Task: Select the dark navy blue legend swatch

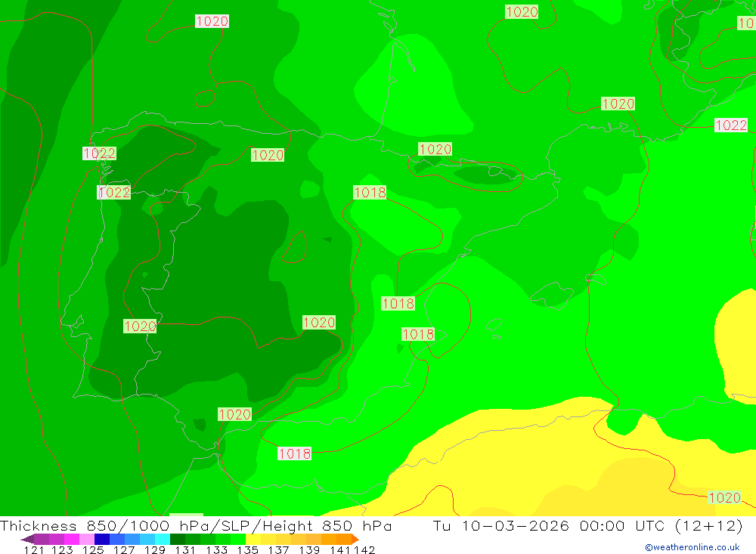Action: (x=102, y=539)
